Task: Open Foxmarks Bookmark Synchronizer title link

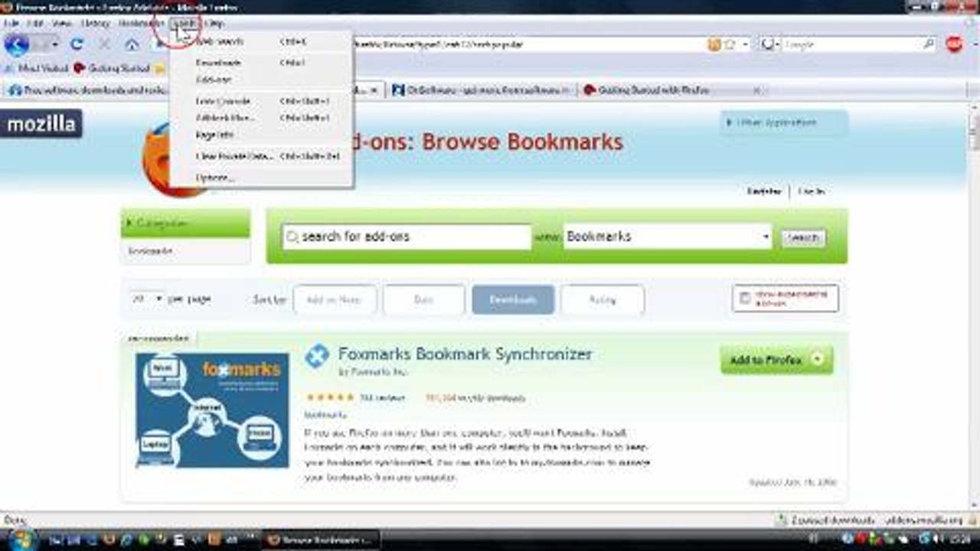Action: point(465,354)
